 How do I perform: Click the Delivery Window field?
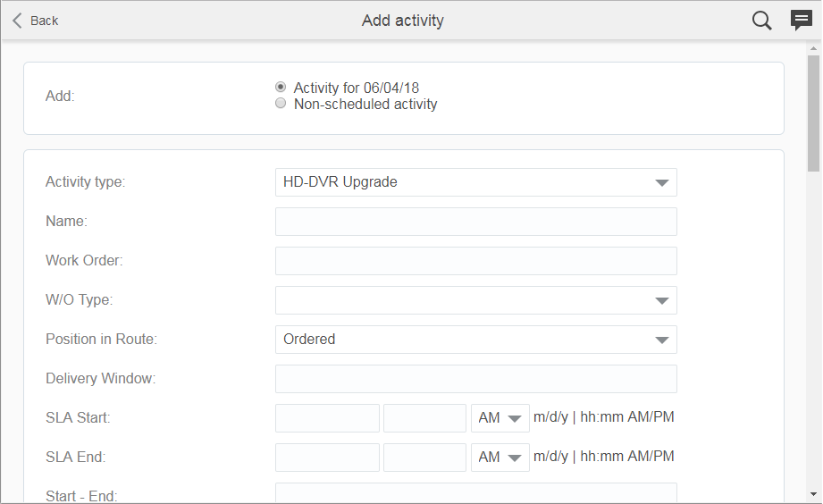pyautogui.click(x=475, y=379)
